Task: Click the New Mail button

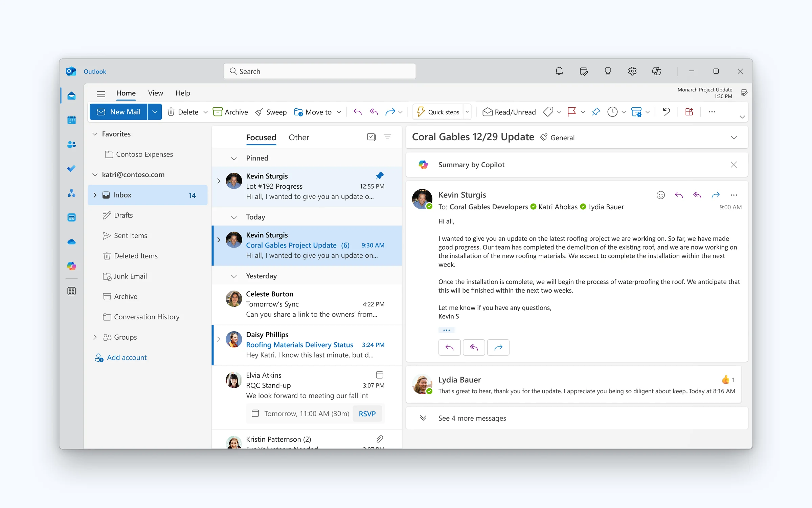Action: point(118,112)
